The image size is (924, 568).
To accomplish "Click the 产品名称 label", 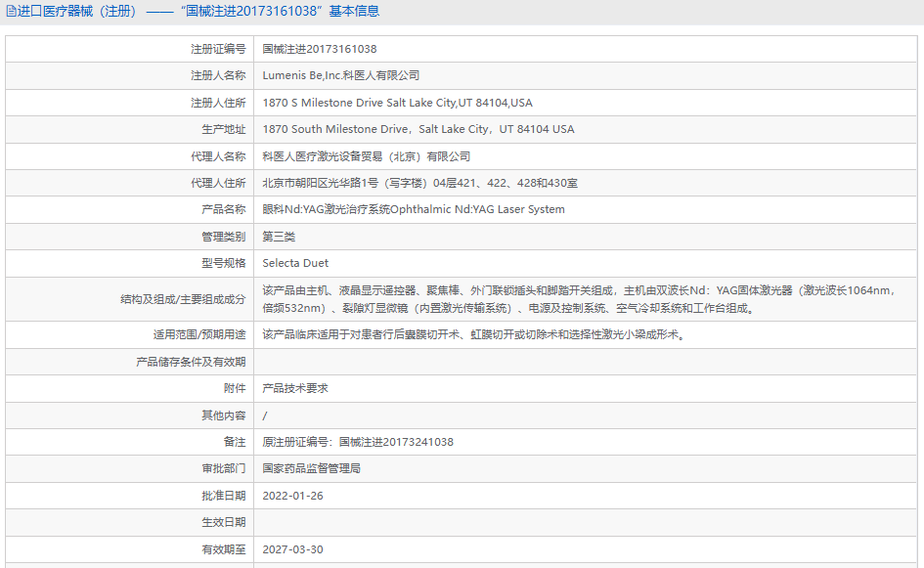I will pos(223,209).
